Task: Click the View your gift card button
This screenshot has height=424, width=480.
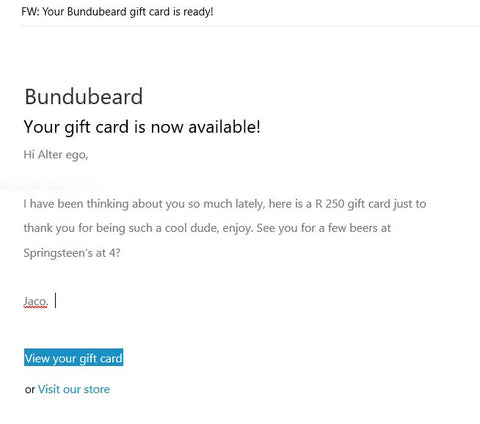Action: point(74,358)
